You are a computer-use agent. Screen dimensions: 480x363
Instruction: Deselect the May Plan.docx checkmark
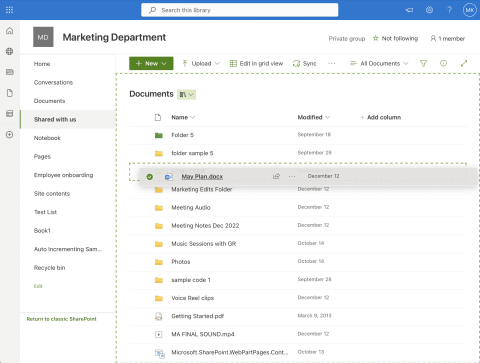click(x=150, y=177)
